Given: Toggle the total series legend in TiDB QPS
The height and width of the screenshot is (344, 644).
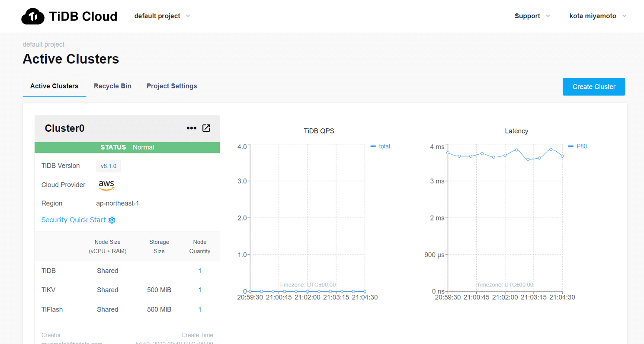Looking at the screenshot, I should tap(380, 147).
